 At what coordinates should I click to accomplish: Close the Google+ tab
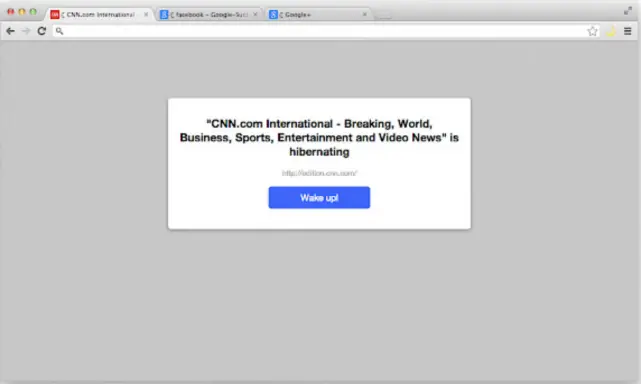point(364,15)
